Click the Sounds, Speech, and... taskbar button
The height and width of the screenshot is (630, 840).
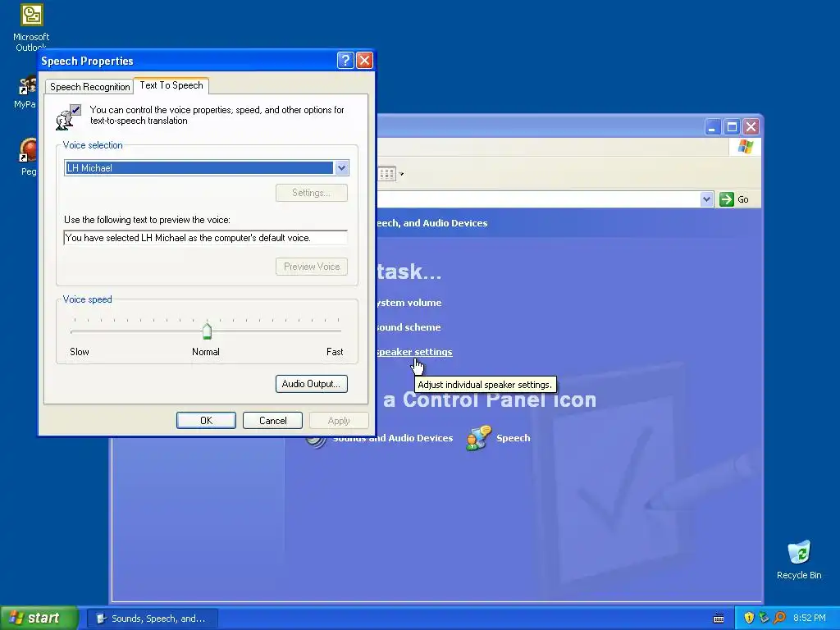click(x=153, y=619)
